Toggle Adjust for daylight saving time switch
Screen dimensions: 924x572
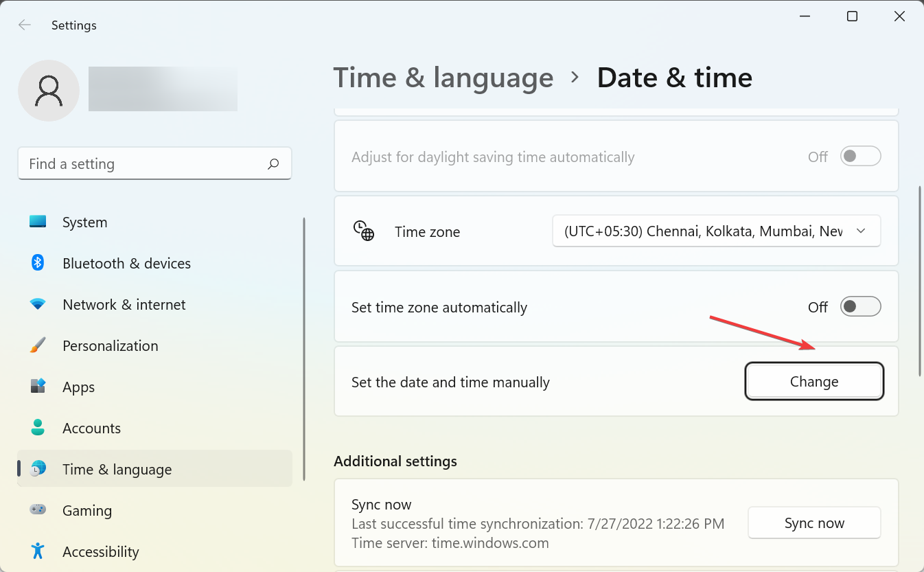tap(860, 157)
